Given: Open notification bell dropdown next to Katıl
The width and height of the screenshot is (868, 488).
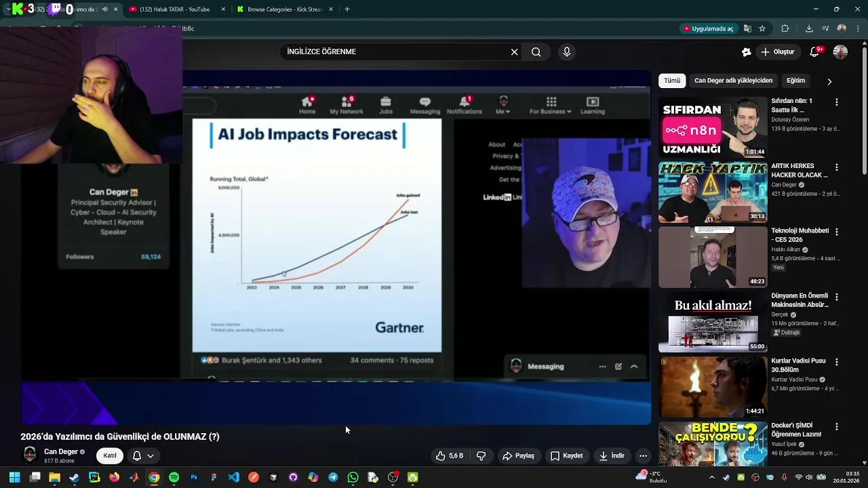Looking at the screenshot, I should [x=143, y=456].
